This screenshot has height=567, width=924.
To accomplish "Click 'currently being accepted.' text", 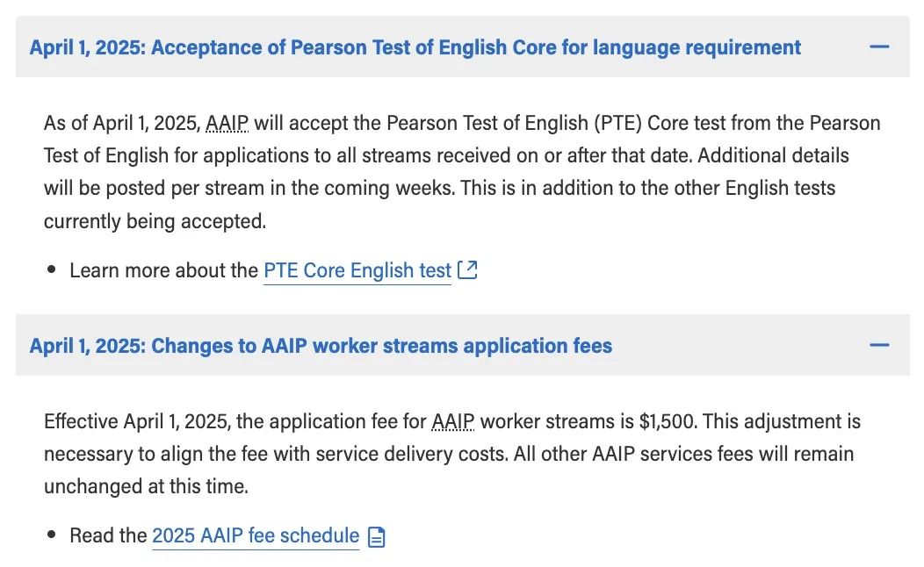I will click(x=155, y=221).
